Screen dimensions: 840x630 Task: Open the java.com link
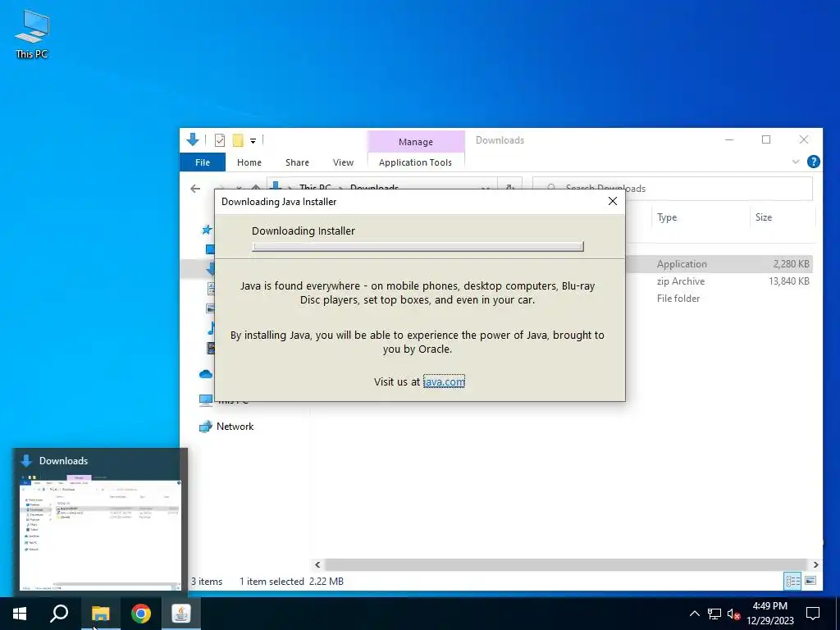[444, 381]
